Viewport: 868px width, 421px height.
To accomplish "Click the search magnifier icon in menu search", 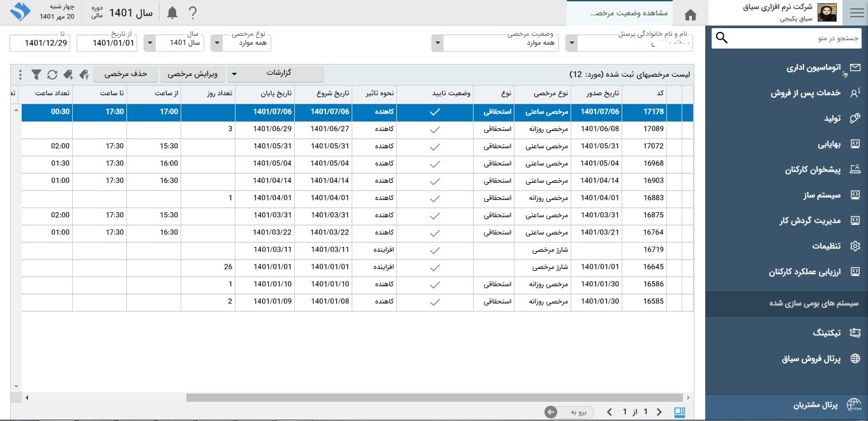I will (722, 38).
